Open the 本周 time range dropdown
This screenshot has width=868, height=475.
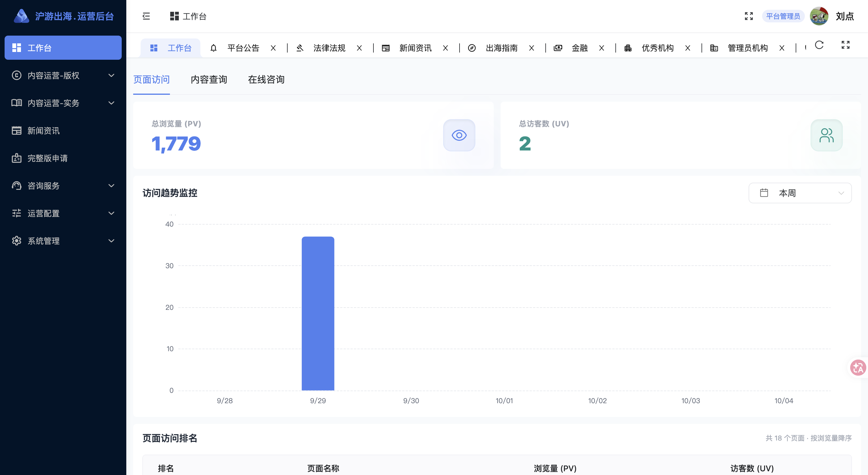(800, 193)
